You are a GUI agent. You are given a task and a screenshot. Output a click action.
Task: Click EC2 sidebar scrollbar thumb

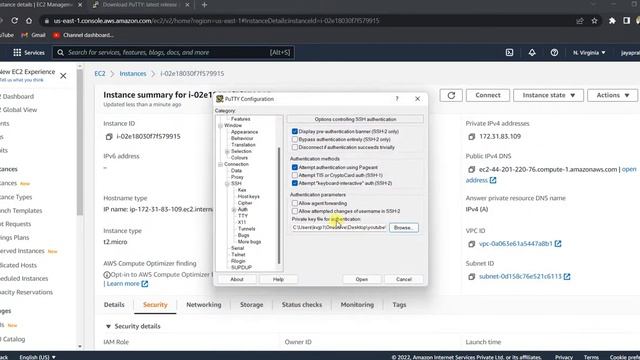80,141
